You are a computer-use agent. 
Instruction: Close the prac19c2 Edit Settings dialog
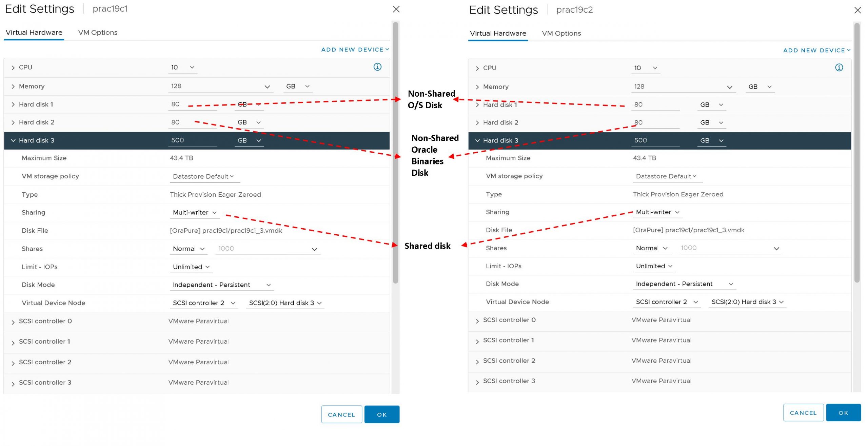pyautogui.click(x=857, y=10)
